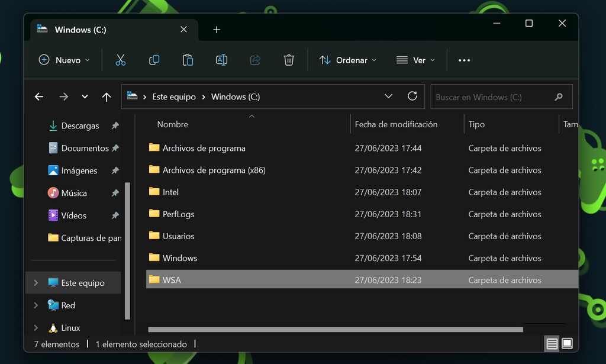The image size is (606, 364).
Task: Select Red in the sidebar
Action: [x=67, y=305]
